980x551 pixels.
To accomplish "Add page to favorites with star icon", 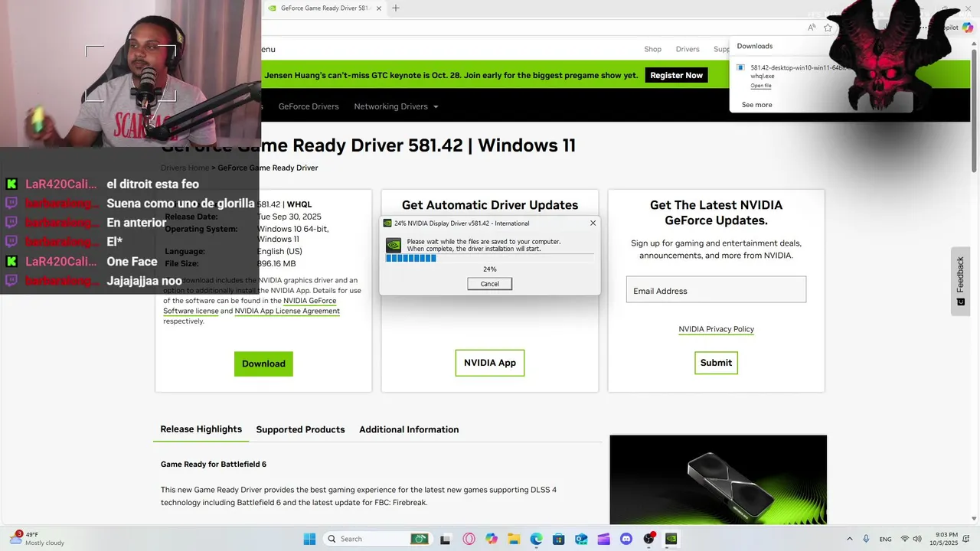I will (x=828, y=28).
